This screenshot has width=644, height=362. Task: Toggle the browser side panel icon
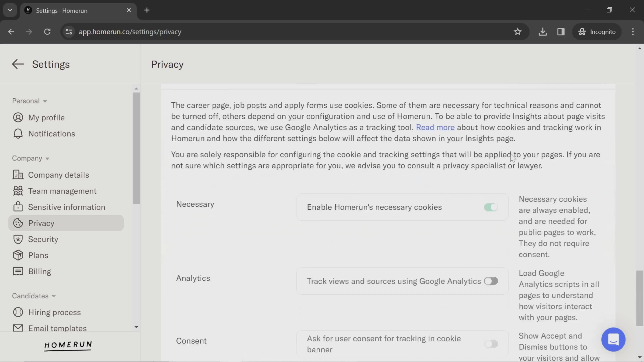tap(561, 32)
